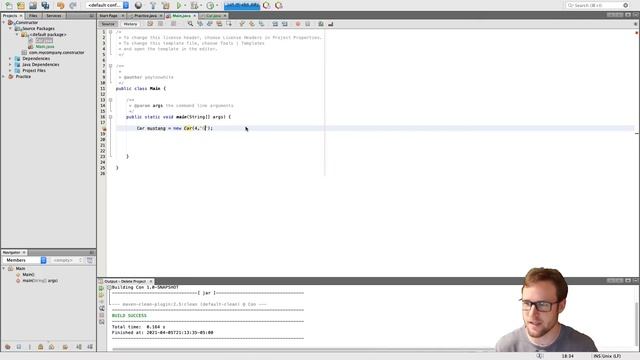Click the memory usage bar in toolbar
Viewport: 640px width, 360px height.
242,5
